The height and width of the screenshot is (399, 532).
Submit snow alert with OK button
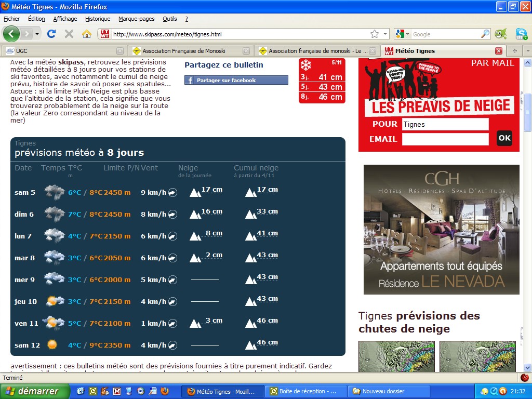click(x=504, y=138)
